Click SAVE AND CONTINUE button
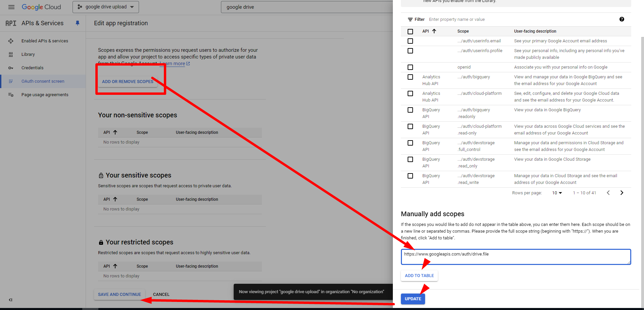 120,295
